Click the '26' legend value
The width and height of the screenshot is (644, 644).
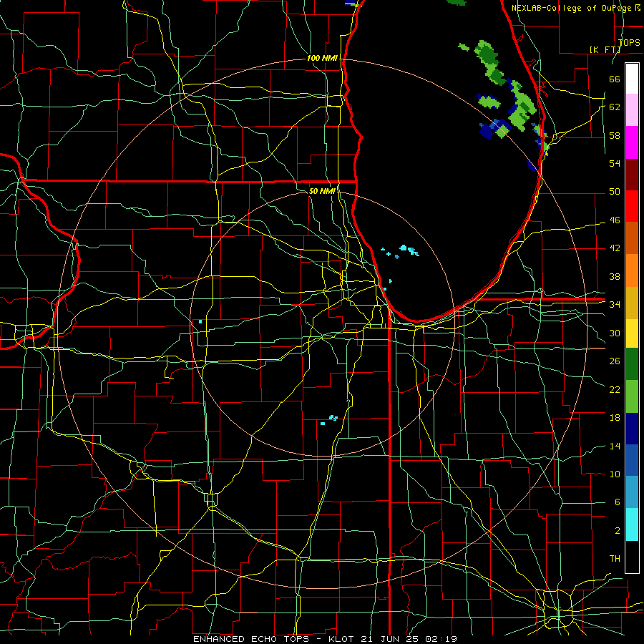pos(615,361)
